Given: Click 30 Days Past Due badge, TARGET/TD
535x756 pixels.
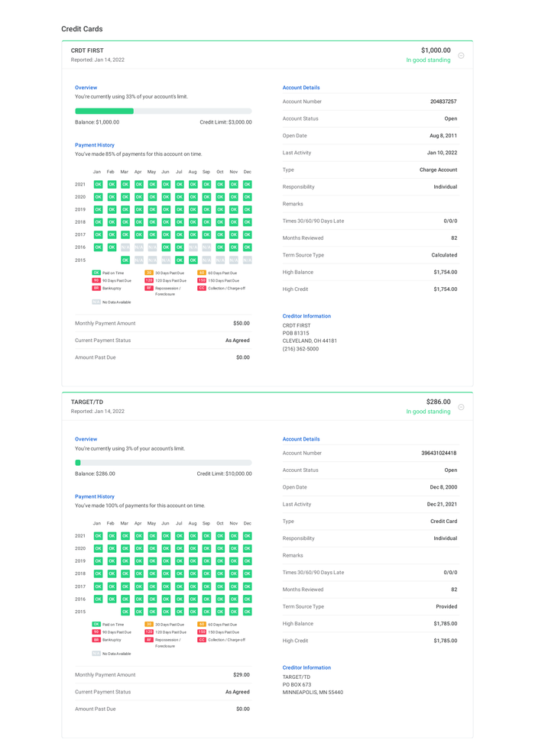Looking at the screenshot, I should pos(149,625).
